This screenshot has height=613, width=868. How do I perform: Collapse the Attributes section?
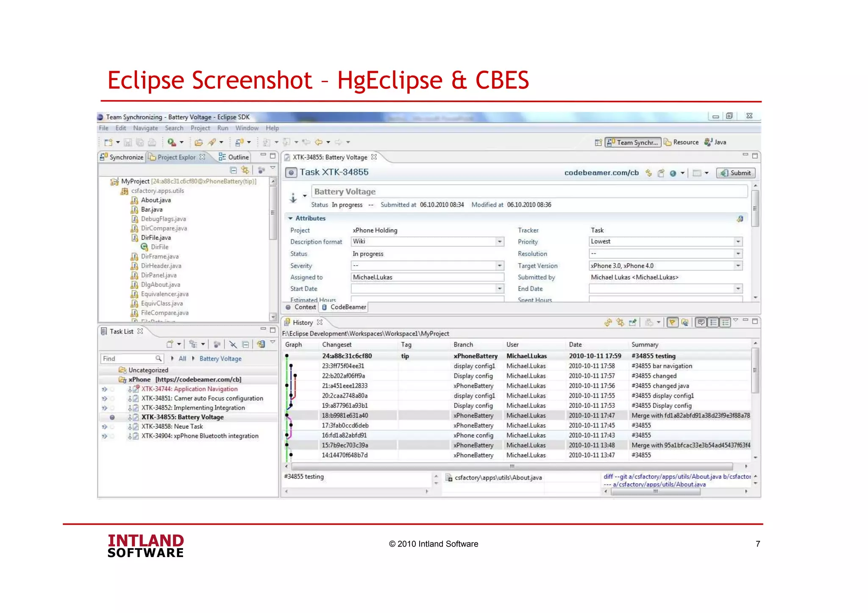coord(291,219)
